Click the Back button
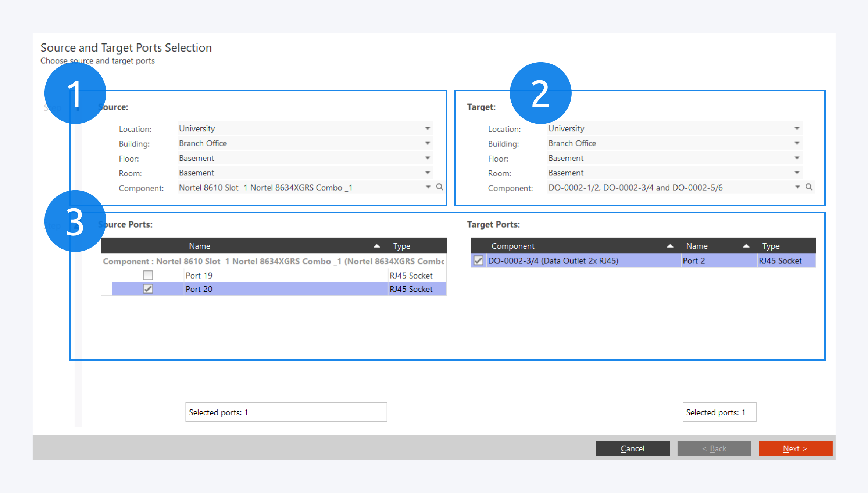Image resolution: width=868 pixels, height=493 pixels. coord(714,448)
